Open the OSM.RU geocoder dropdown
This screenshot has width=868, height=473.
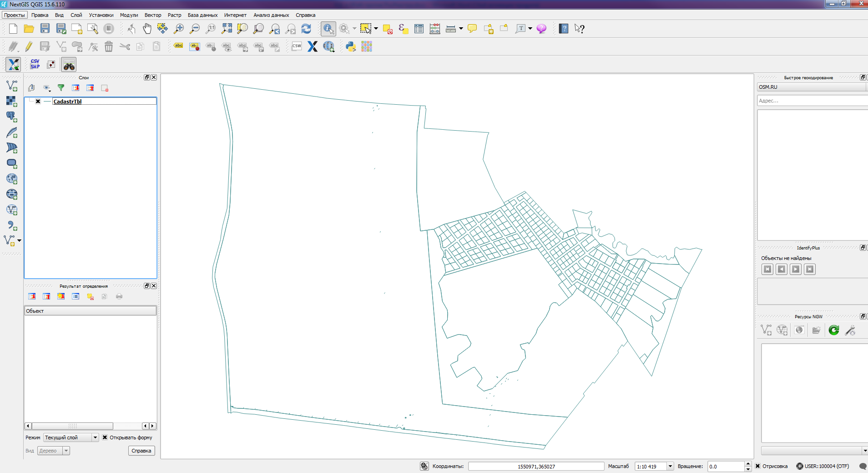click(x=812, y=87)
